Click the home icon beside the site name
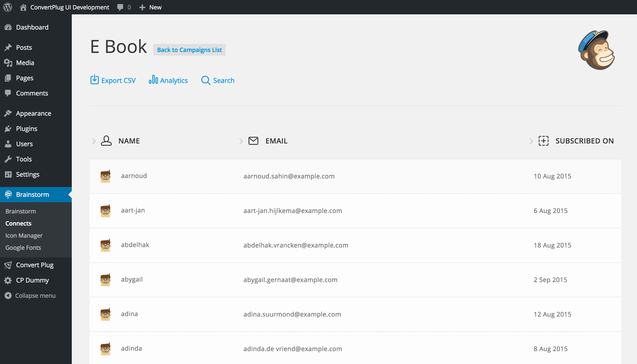This screenshot has height=364, width=637. (23, 7)
